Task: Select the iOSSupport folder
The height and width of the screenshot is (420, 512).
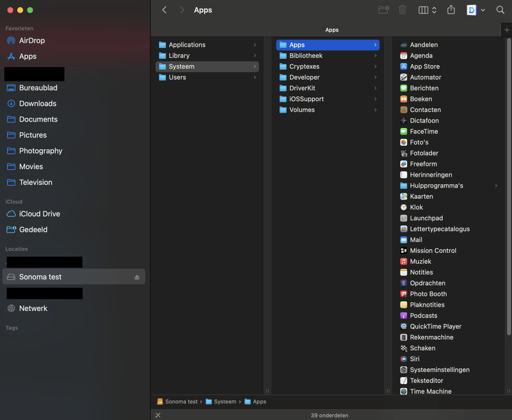Action: click(328, 99)
